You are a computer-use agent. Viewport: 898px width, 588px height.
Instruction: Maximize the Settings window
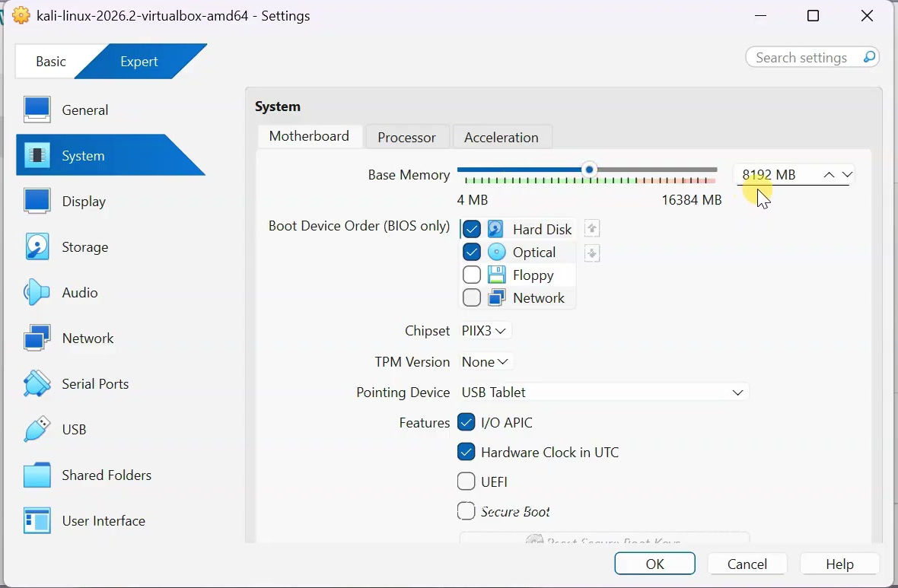click(813, 15)
